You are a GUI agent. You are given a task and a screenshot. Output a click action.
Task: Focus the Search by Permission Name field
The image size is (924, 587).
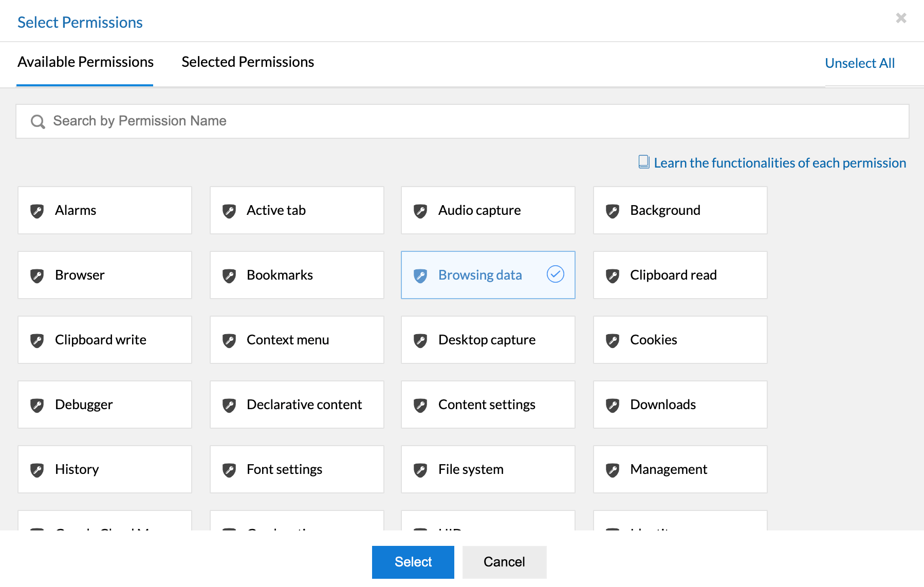click(463, 121)
